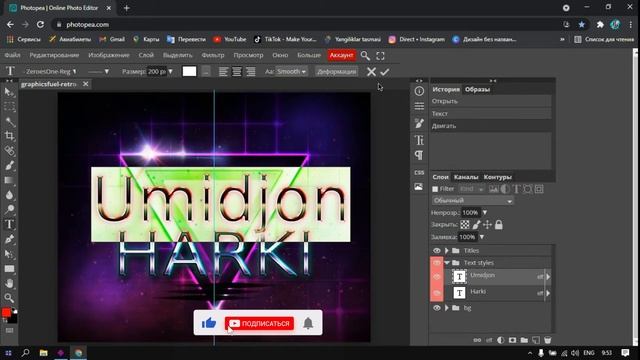This screenshot has height=360, width=640.
Task: Open the Paragraph panel icon
Action: tap(419, 156)
